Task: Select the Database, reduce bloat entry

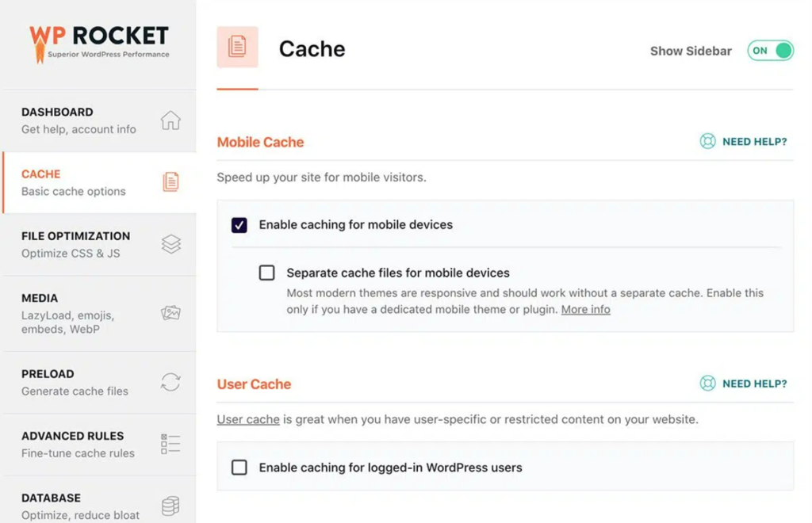Action: coord(89,506)
